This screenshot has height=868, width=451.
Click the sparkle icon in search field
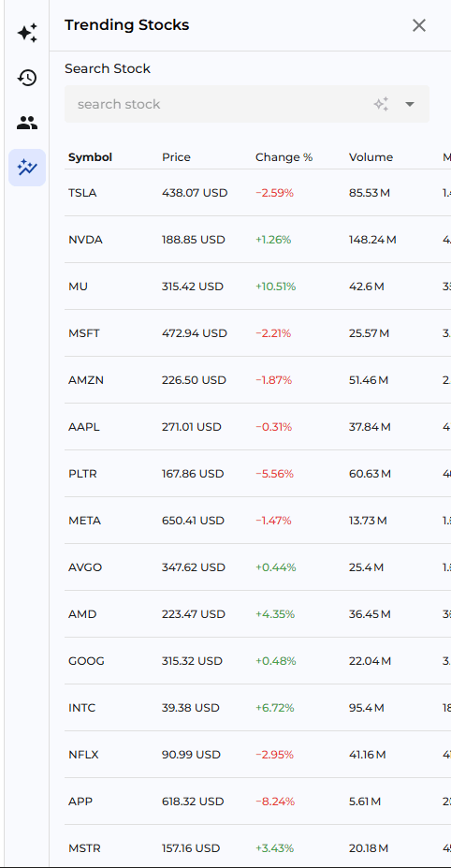381,104
